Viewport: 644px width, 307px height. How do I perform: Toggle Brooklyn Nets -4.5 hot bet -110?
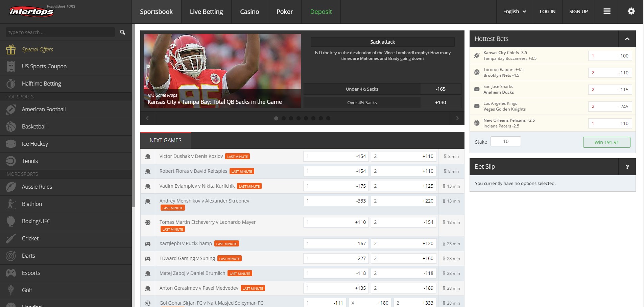610,73
